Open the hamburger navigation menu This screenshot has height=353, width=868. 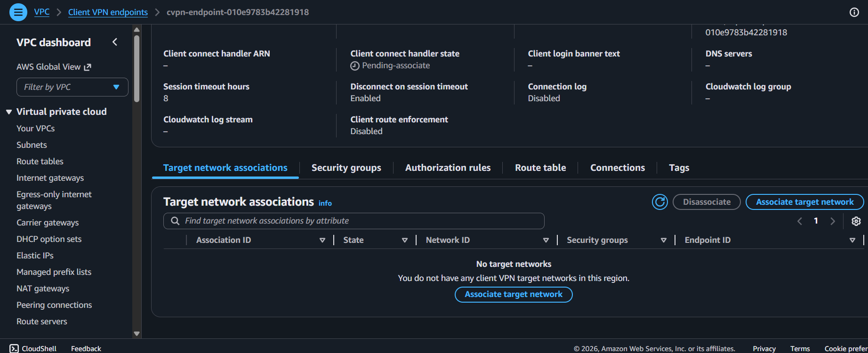click(x=18, y=12)
